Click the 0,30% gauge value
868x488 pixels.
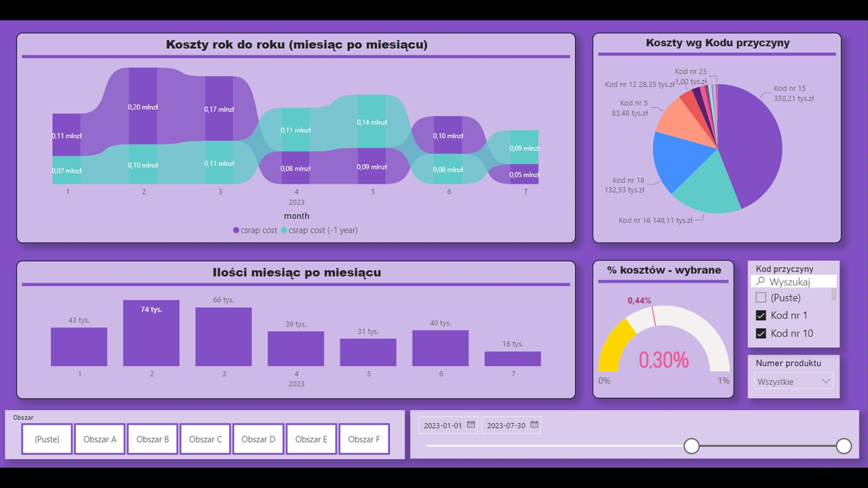[663, 360]
